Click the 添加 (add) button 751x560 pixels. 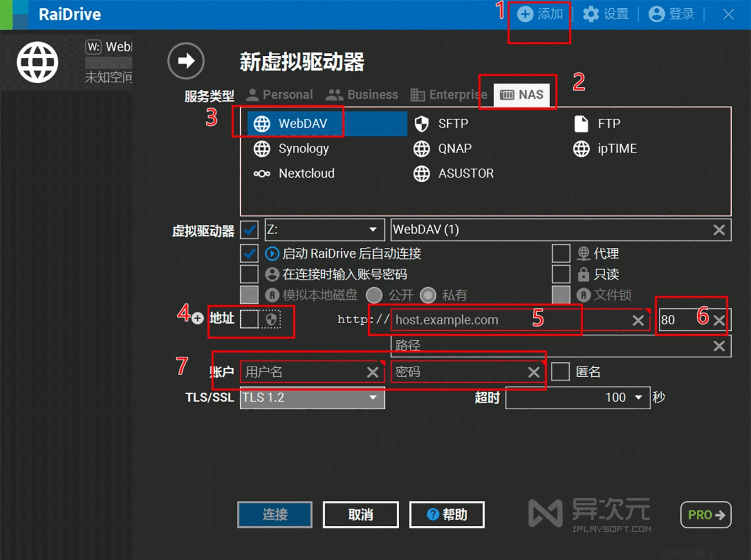540,14
